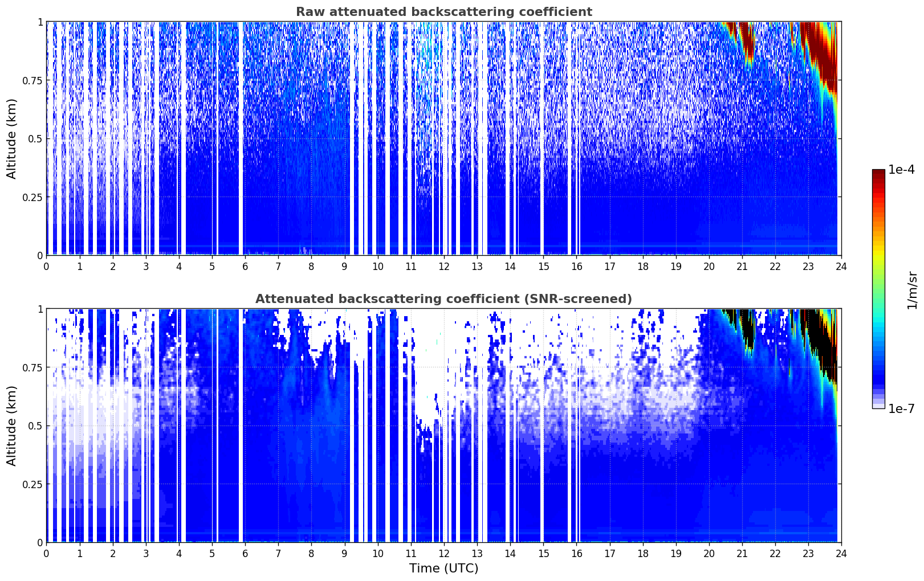Select the 'Time (UTC)' axis label
Screen dimensions: 924x581
tap(443, 568)
